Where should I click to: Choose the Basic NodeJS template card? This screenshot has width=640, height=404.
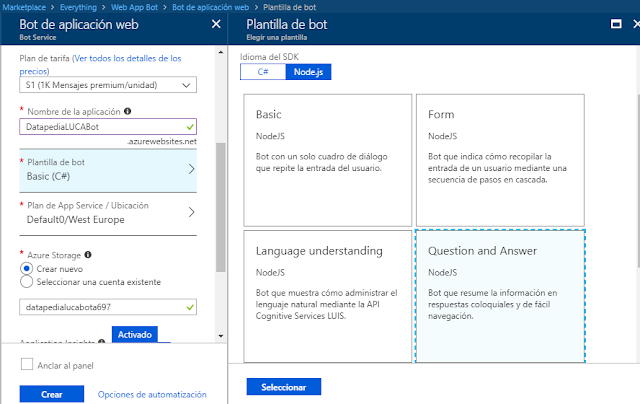[328, 160]
